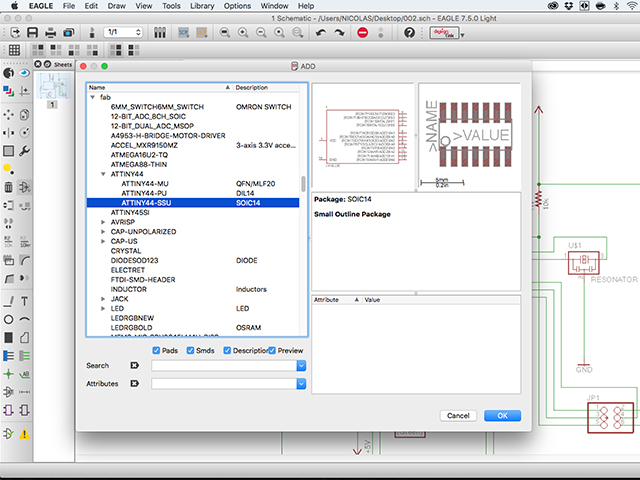The image size is (640, 480).
Task: Collapse the ATTINY44 tree node
Action: (103, 174)
